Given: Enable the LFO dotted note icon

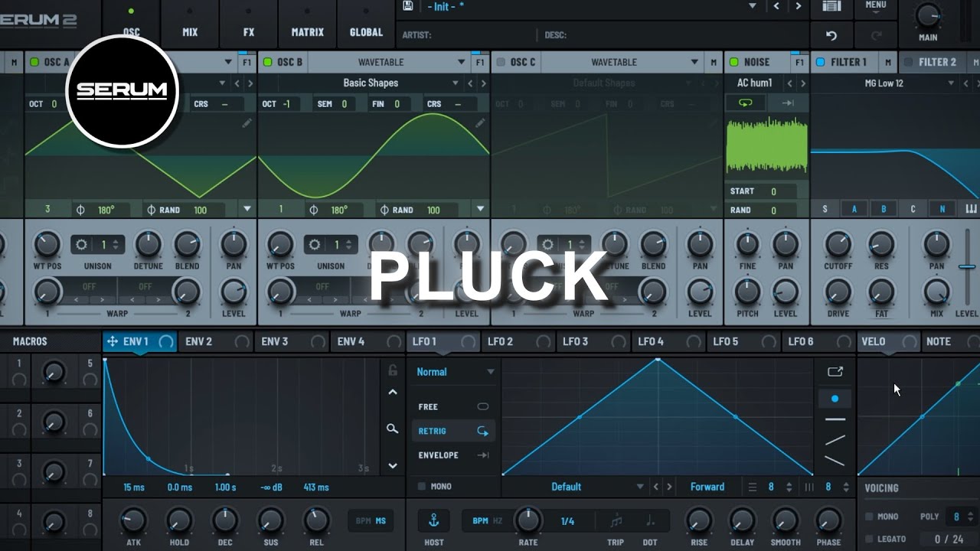Looking at the screenshot, I should tap(651, 521).
